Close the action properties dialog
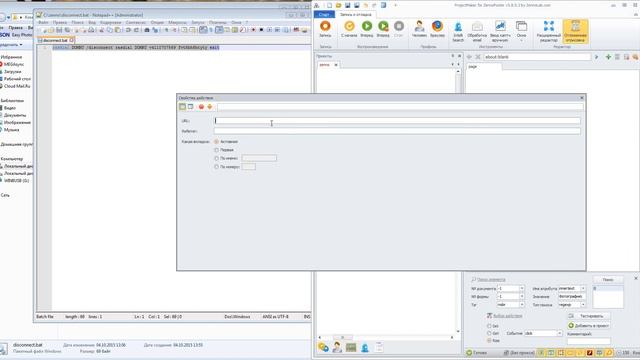This screenshot has height=360, width=640. tap(582, 98)
